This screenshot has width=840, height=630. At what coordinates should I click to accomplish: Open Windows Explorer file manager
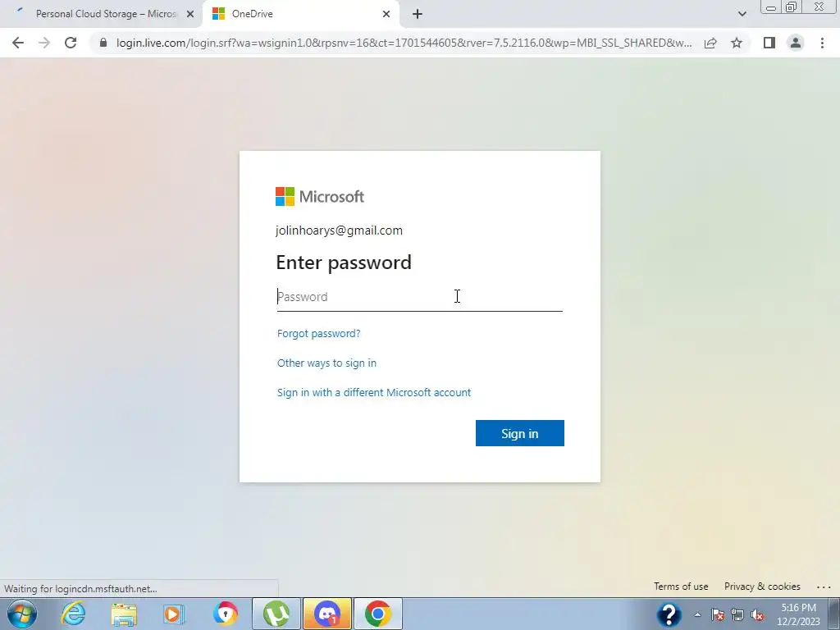tap(124, 614)
